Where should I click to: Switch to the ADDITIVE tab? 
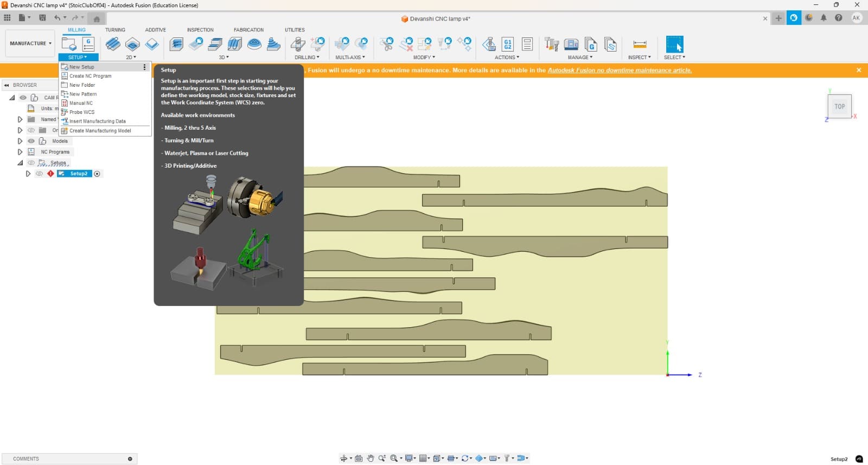[155, 30]
